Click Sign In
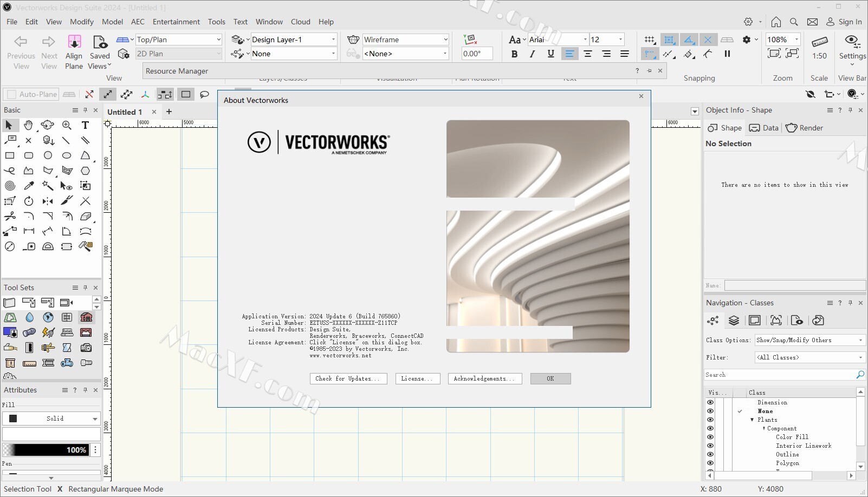 coord(844,22)
